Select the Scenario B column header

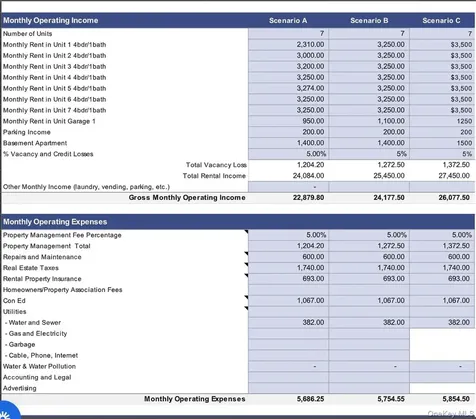(x=369, y=21)
